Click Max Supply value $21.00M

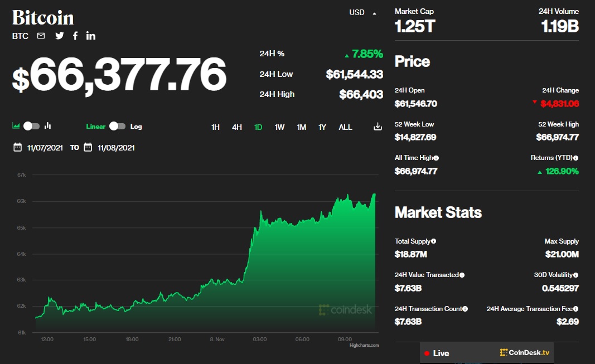[x=562, y=254]
